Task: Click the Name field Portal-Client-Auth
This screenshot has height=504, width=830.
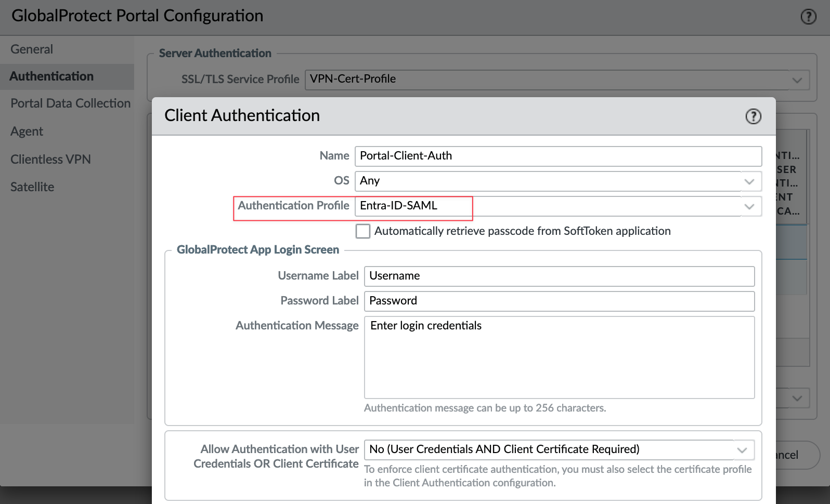Action: point(558,156)
